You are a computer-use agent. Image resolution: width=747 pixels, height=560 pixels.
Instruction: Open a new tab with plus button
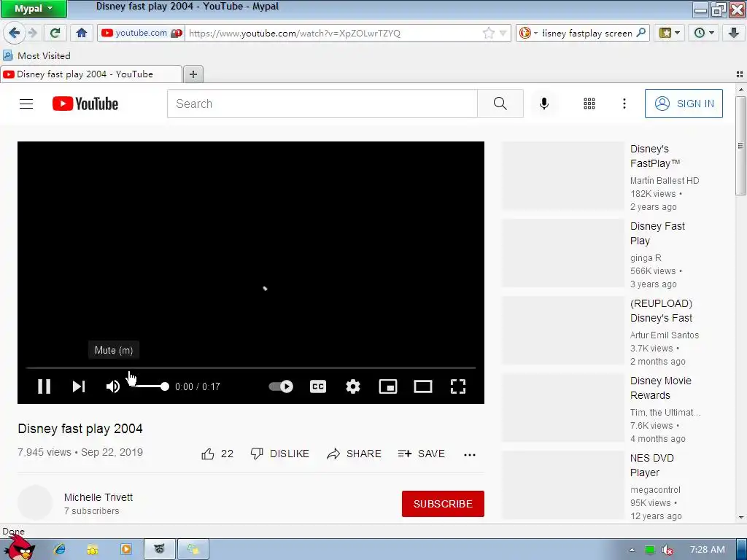pos(193,74)
